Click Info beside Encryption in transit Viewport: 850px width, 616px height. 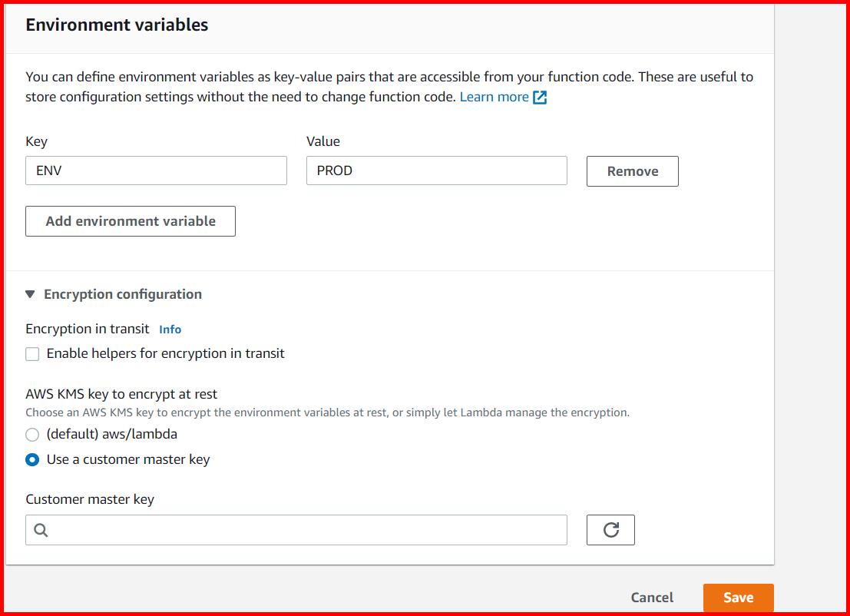click(170, 329)
